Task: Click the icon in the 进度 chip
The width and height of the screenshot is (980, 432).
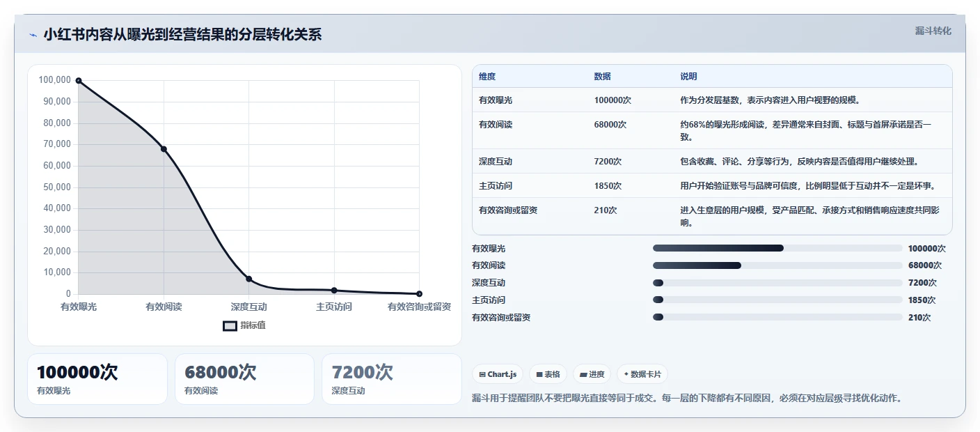Action: 583,375
